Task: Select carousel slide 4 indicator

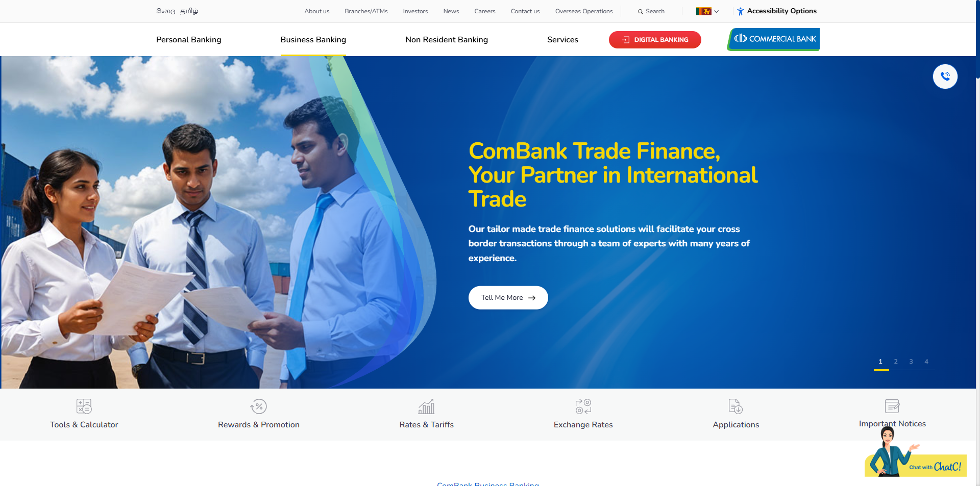Action: pyautogui.click(x=926, y=362)
